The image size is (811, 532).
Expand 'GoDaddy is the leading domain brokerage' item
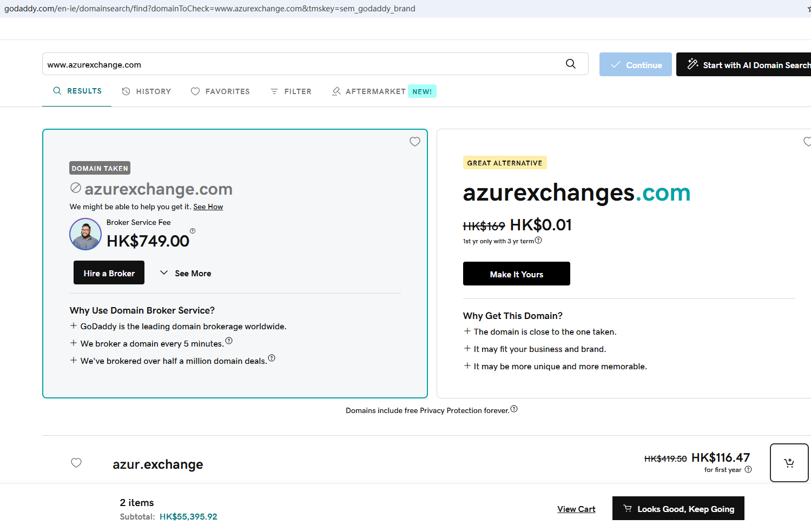(74, 326)
